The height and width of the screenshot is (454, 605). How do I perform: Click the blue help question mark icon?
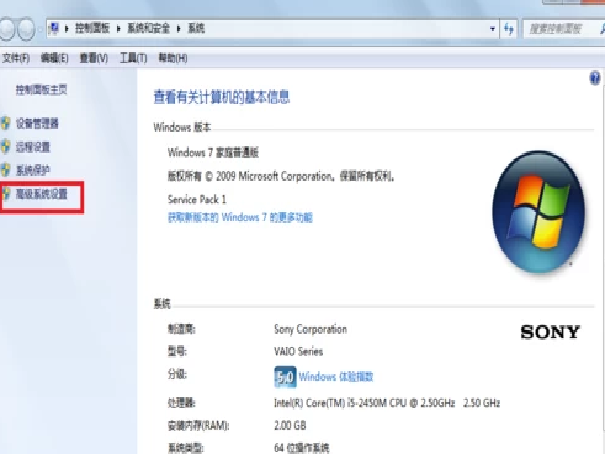[595, 78]
